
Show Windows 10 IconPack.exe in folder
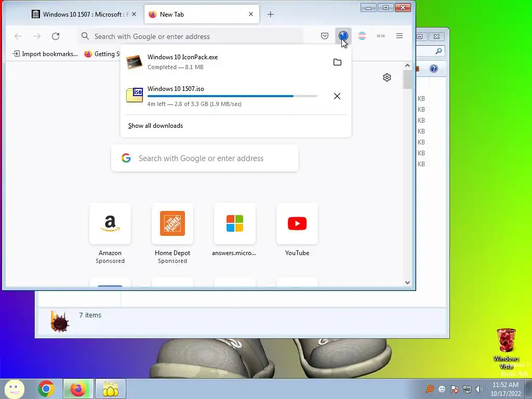[337, 62]
